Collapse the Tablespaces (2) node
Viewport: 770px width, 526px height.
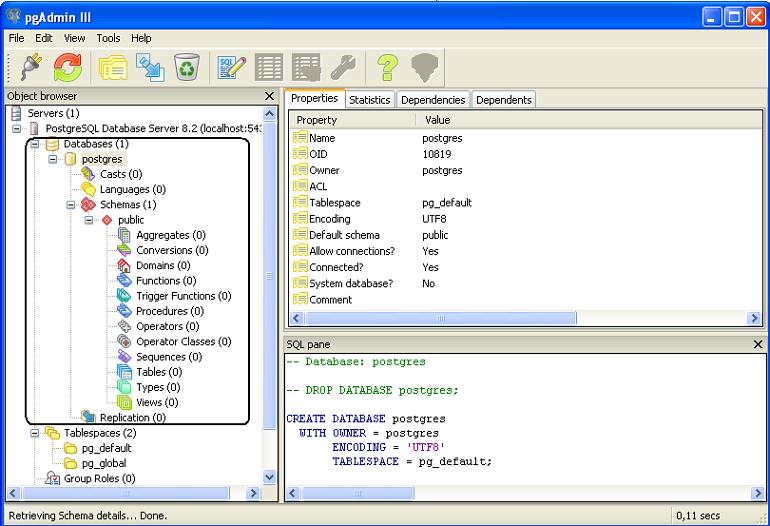(35, 433)
